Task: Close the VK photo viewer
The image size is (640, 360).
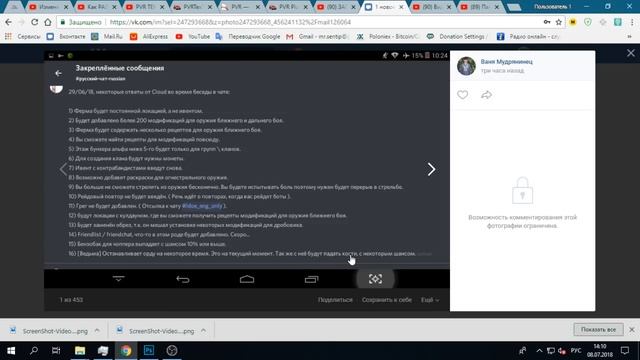Action: 631,53
